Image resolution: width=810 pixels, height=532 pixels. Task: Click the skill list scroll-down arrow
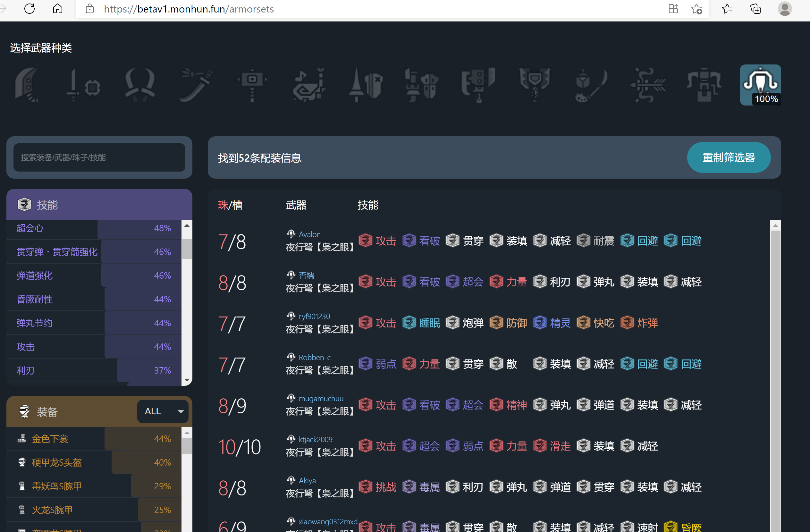coord(187,380)
